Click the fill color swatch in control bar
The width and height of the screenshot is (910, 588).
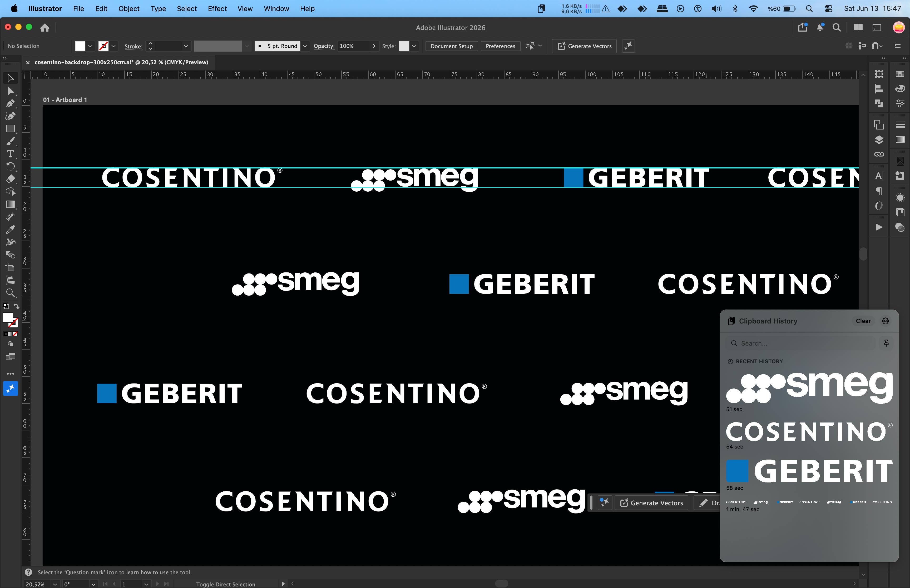pos(80,46)
